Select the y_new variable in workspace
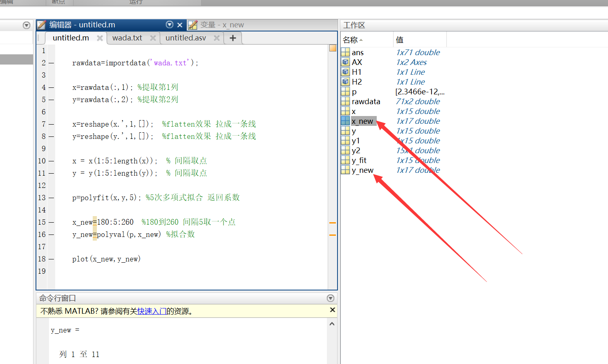Screen dimensions: 608x364 (x=362, y=170)
